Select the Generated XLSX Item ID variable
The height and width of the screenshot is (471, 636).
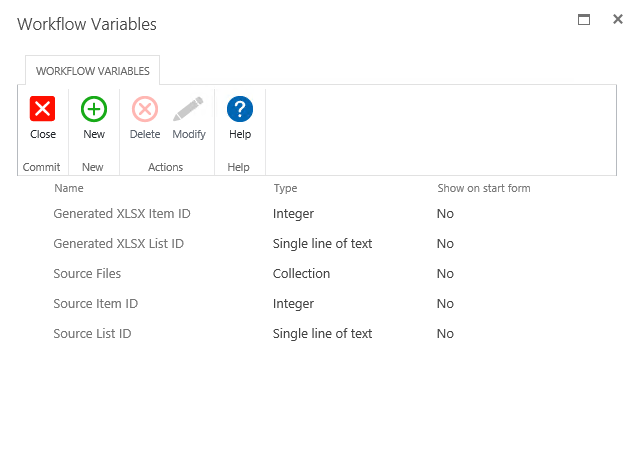121,213
